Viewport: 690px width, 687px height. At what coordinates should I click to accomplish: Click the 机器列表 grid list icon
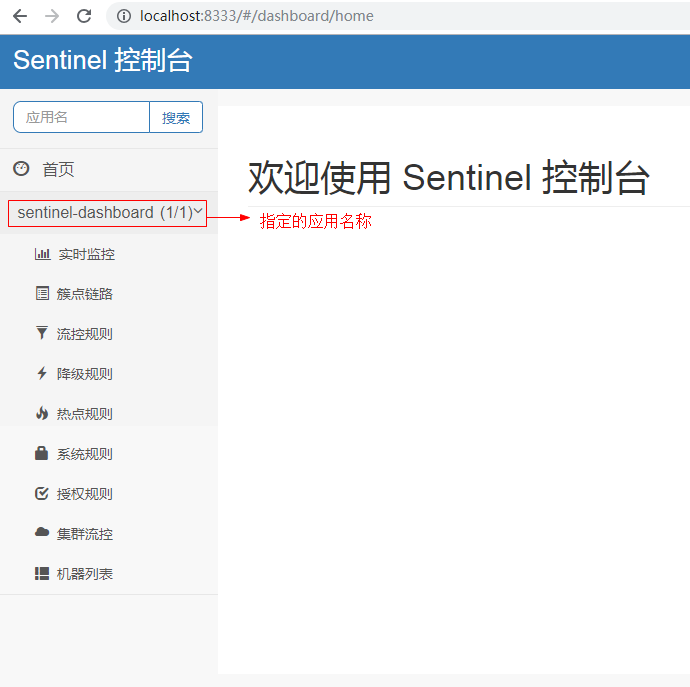point(42,573)
